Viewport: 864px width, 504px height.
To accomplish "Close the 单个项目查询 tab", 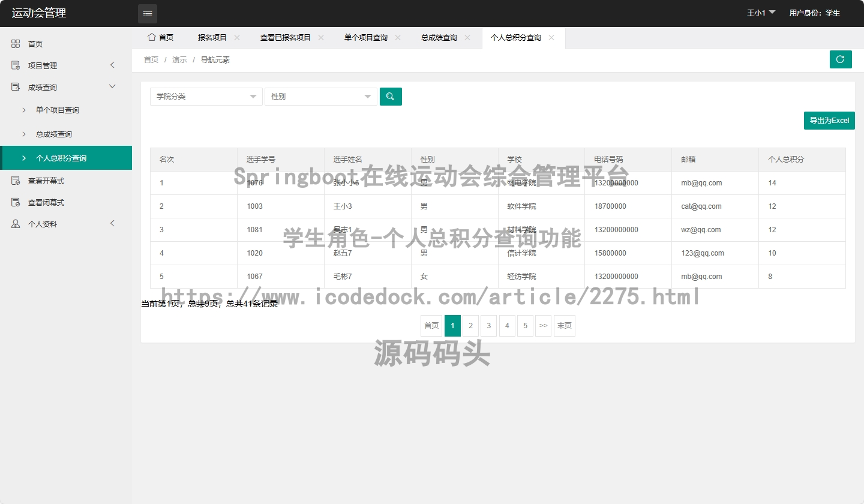I will tap(398, 37).
